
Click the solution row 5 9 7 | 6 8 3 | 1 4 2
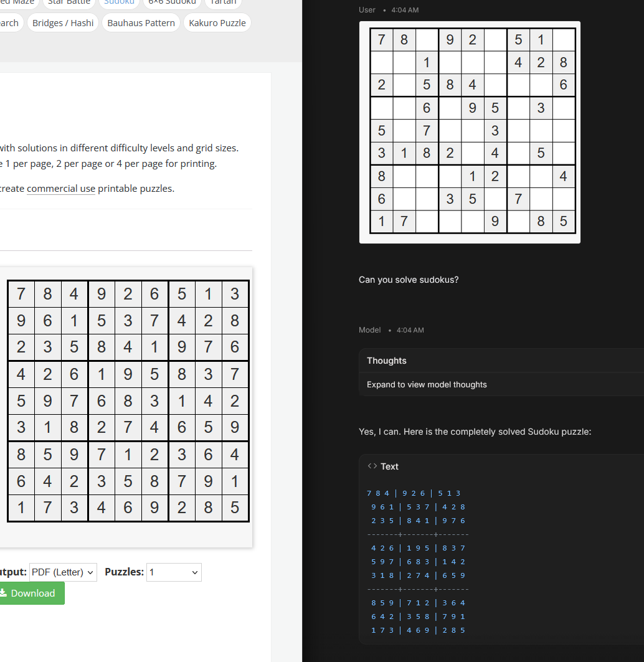[418, 562]
